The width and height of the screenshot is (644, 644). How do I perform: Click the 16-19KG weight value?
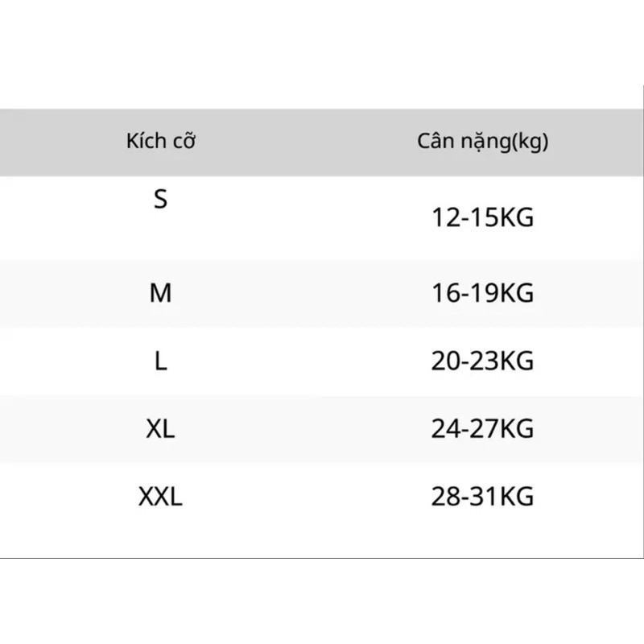[x=483, y=293]
